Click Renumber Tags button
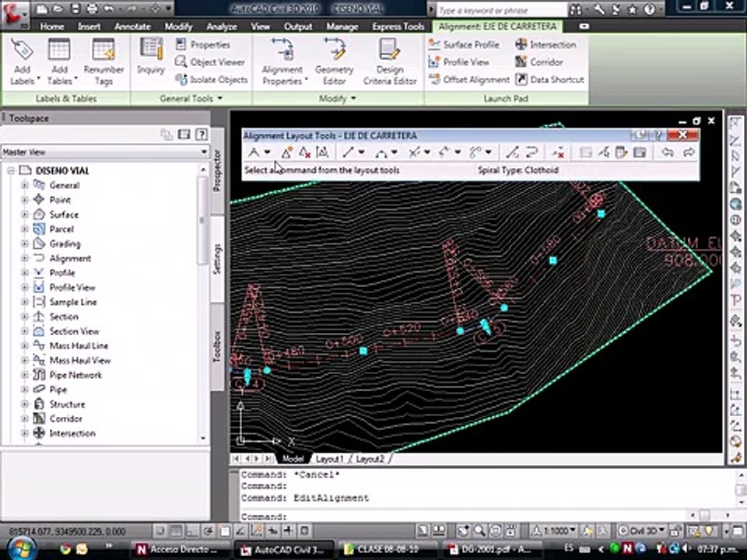This screenshot has height=560, width=747. (103, 62)
